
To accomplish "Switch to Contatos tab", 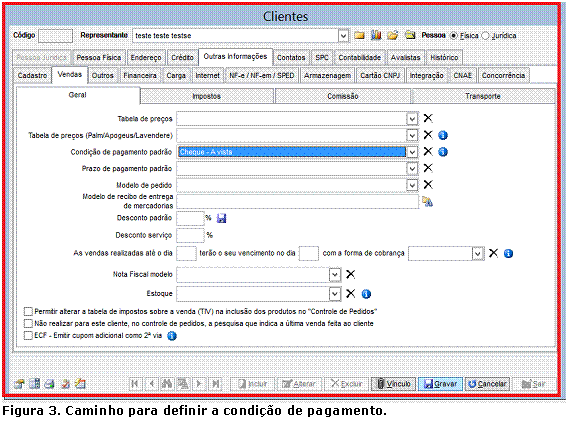I will click(x=291, y=58).
